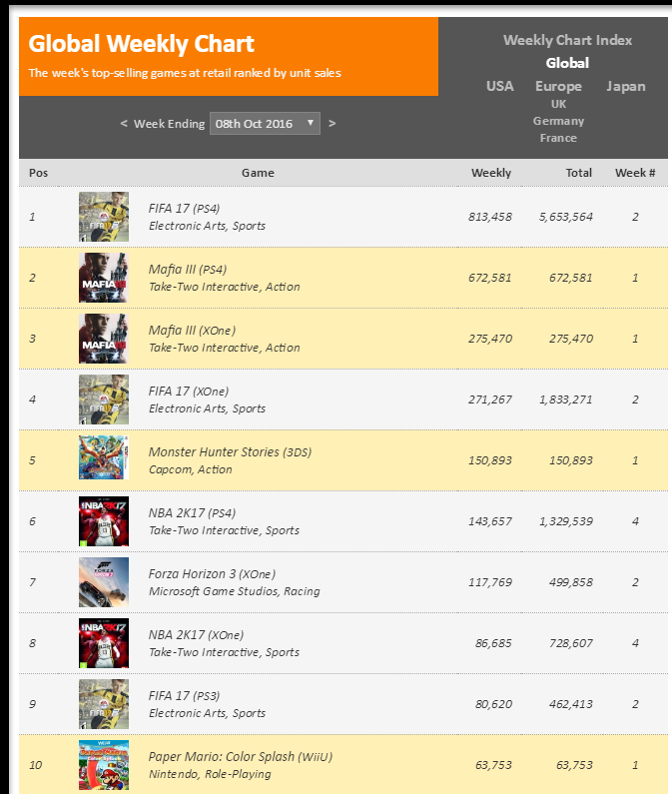This screenshot has height=794, width=672.
Task: Click the FIFA 17 PS4 cover thumbnail
Action: [104, 217]
